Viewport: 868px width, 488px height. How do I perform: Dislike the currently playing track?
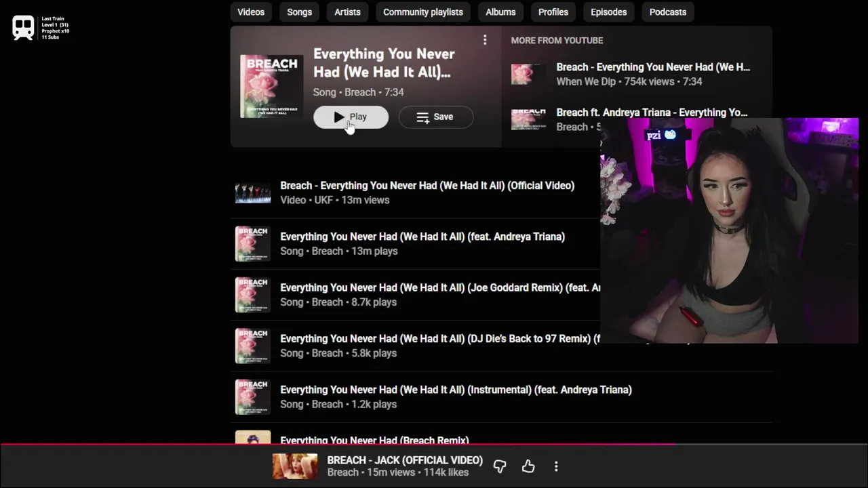tap(500, 466)
